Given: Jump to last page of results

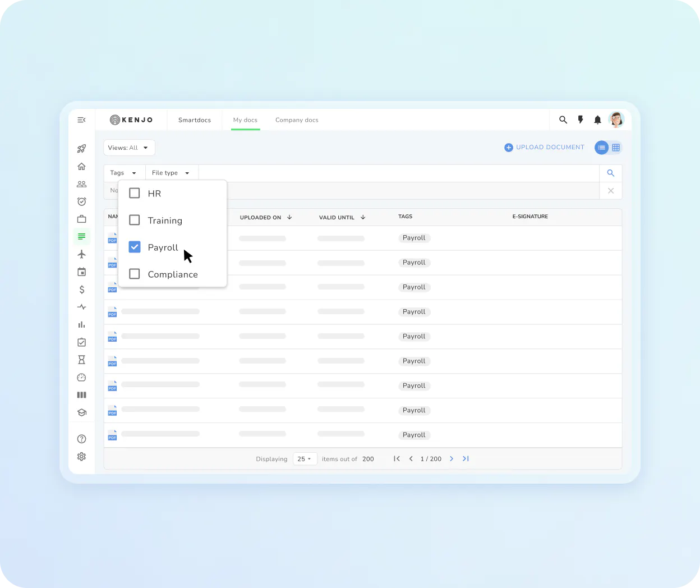Looking at the screenshot, I should tap(466, 459).
